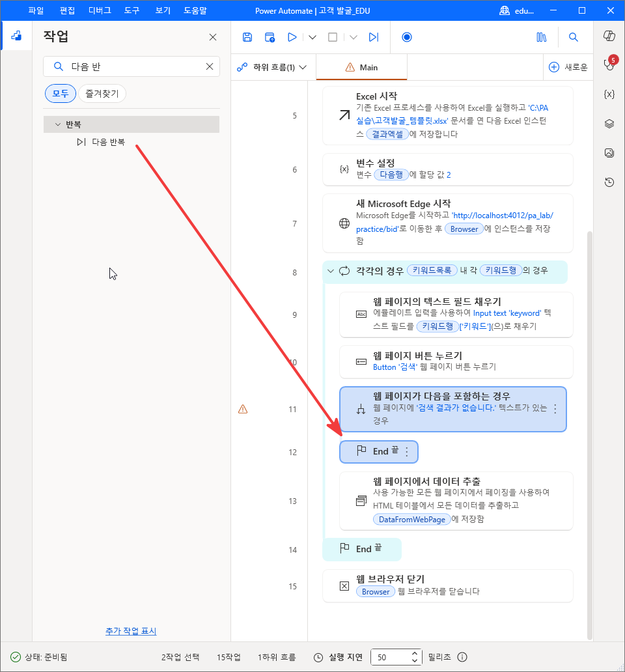Open the UI elements layers icon

tap(609, 124)
